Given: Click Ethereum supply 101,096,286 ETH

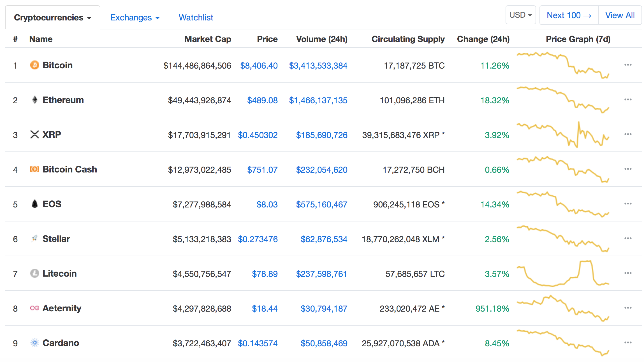Looking at the screenshot, I should [x=412, y=101].
